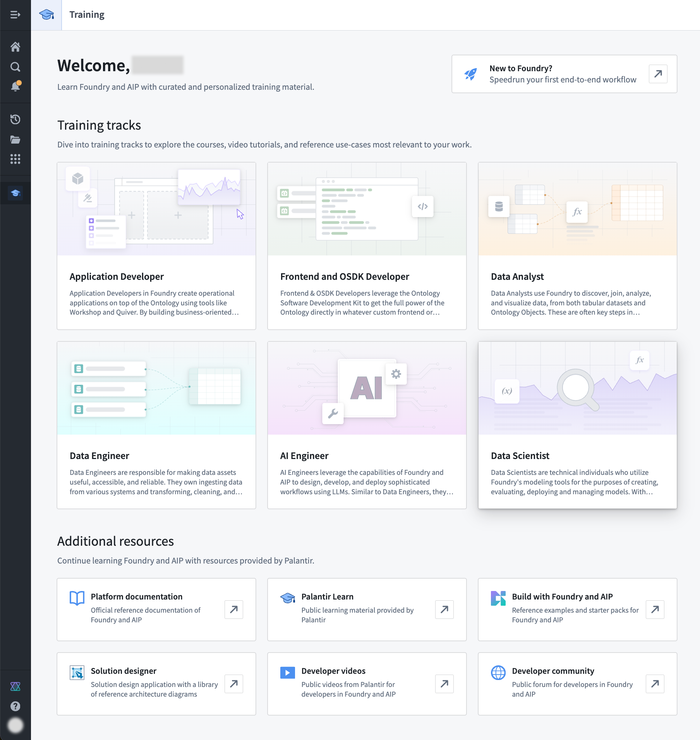Click the multicolor logo icon in the sidebar

click(x=15, y=687)
